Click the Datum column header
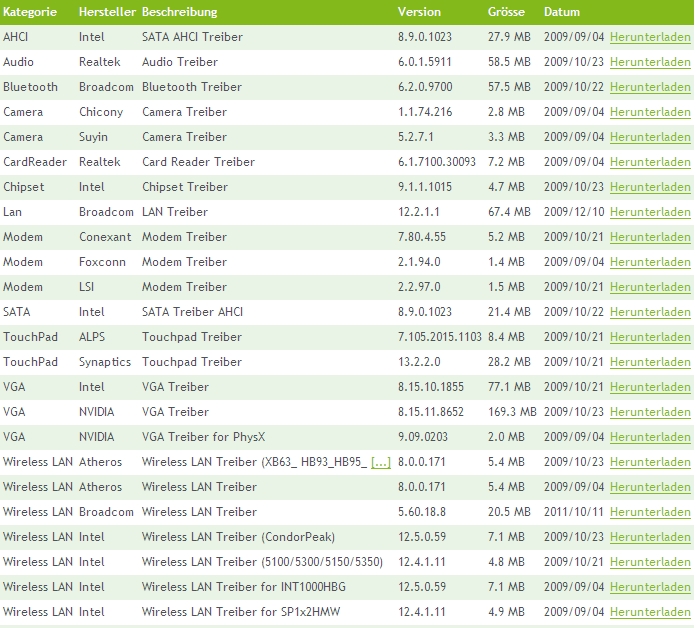This screenshot has height=628, width=696. tap(562, 12)
